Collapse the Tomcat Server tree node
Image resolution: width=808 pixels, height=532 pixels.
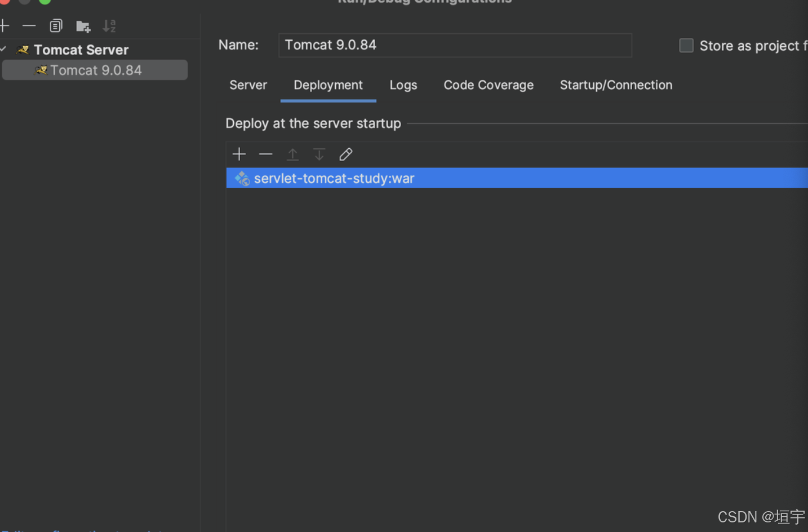3,50
